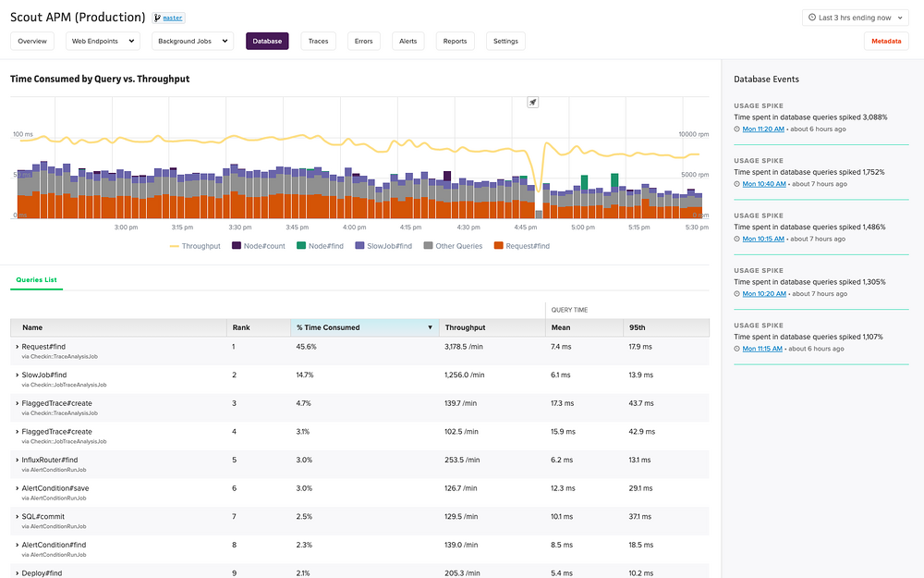Open Mon 11:20 AM usage spike link
The width and height of the screenshot is (924, 578).
763,129
